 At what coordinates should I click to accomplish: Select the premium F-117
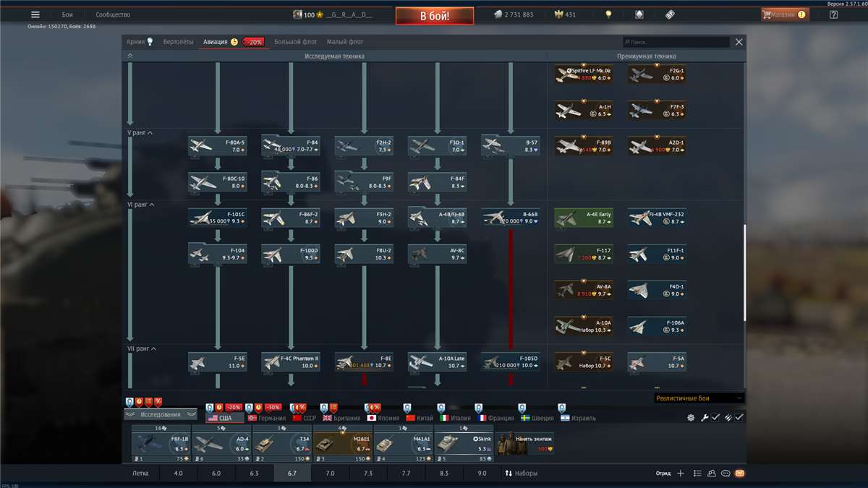click(x=584, y=254)
